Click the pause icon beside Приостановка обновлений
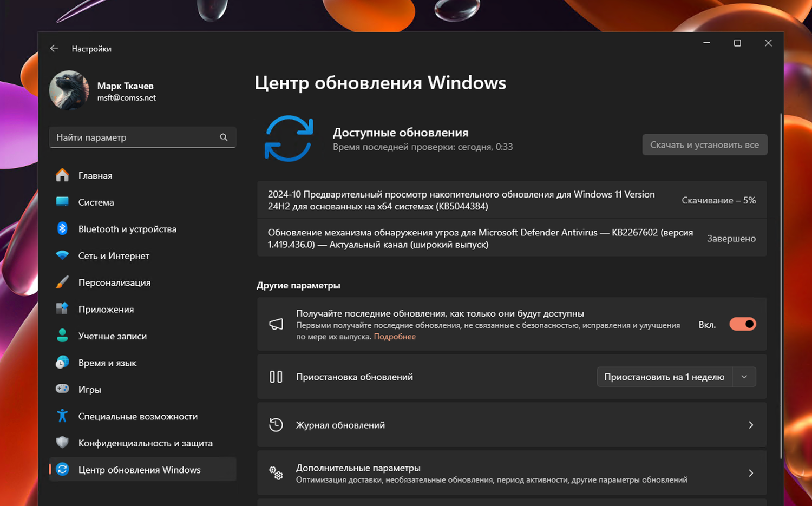This screenshot has width=812, height=506. click(276, 377)
